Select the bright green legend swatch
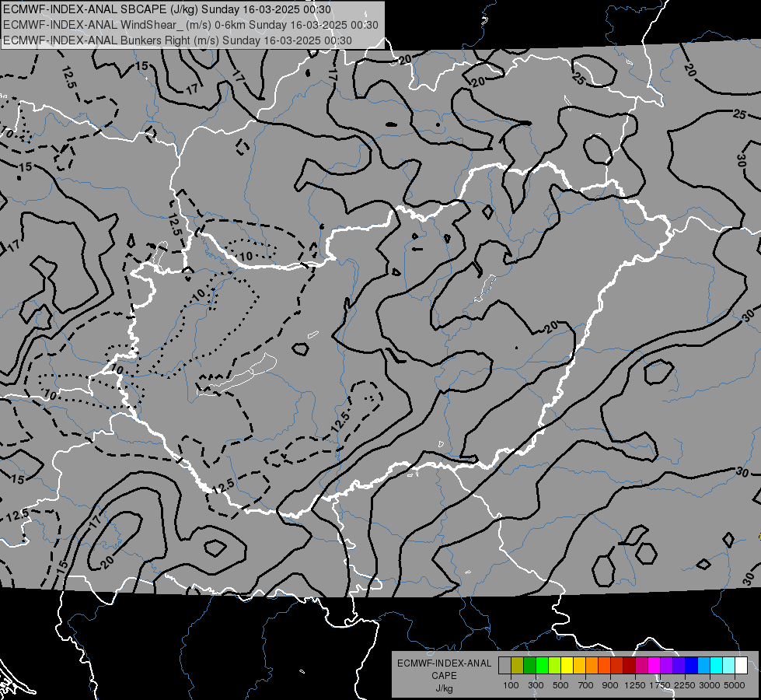This screenshot has width=761, height=700. [542, 666]
